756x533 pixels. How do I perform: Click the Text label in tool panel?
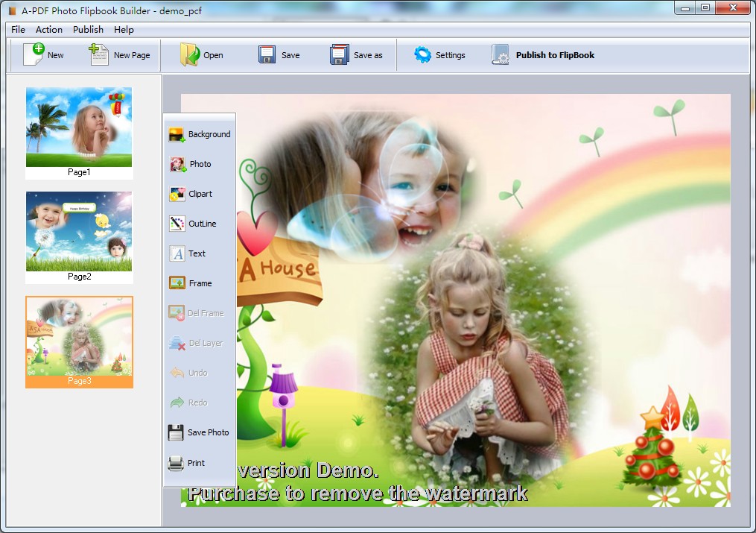pos(197,253)
